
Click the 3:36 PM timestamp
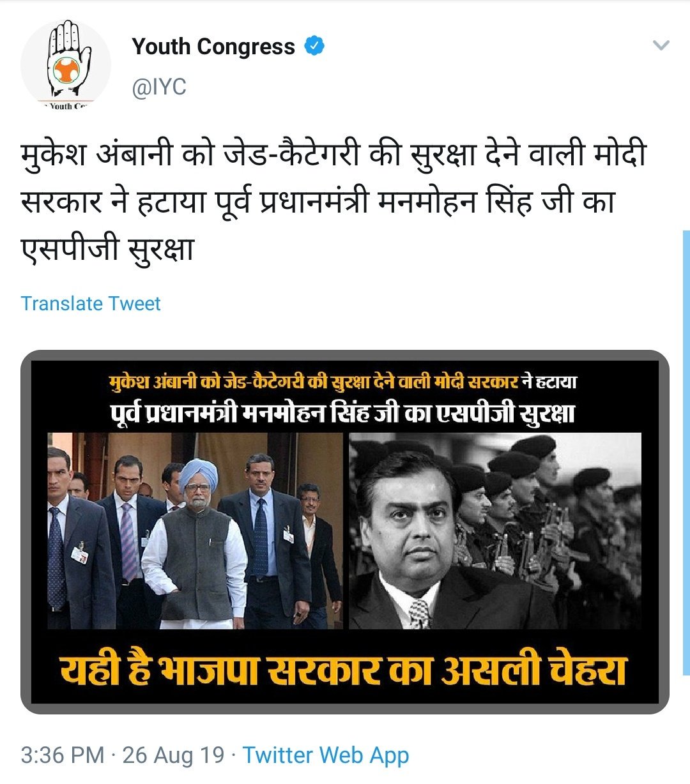pyautogui.click(x=62, y=755)
